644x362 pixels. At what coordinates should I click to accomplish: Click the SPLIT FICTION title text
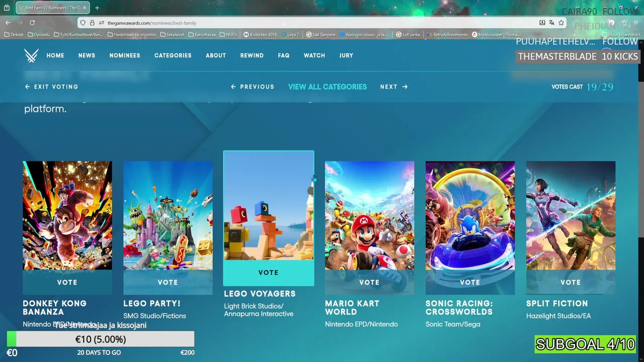pyautogui.click(x=557, y=304)
